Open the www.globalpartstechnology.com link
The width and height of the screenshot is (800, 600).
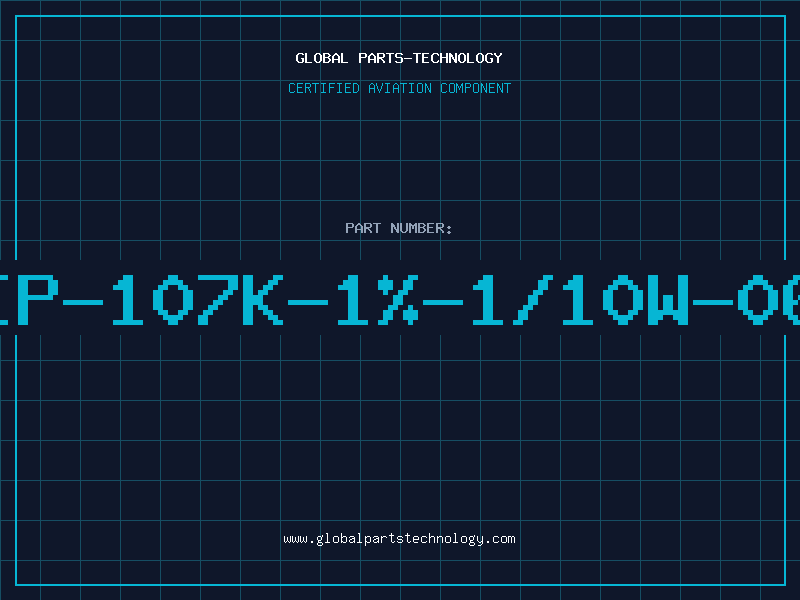click(399, 539)
